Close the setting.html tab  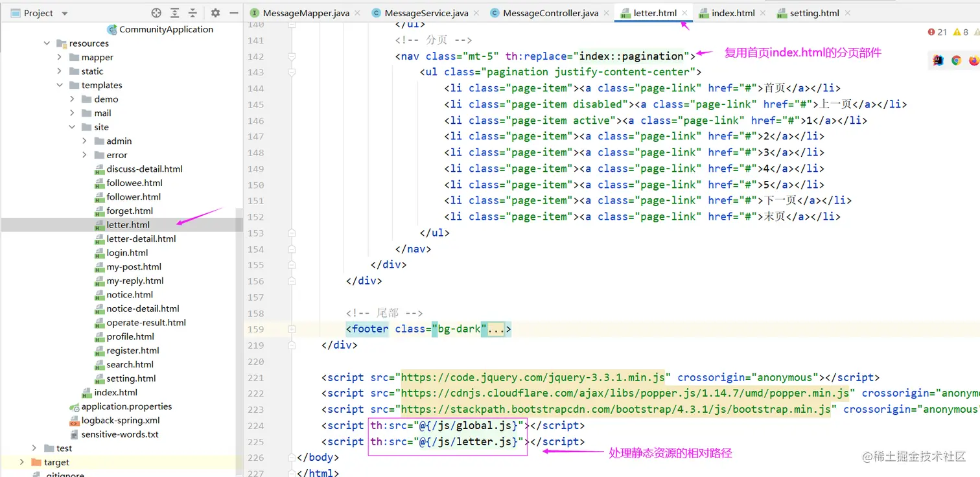point(847,13)
